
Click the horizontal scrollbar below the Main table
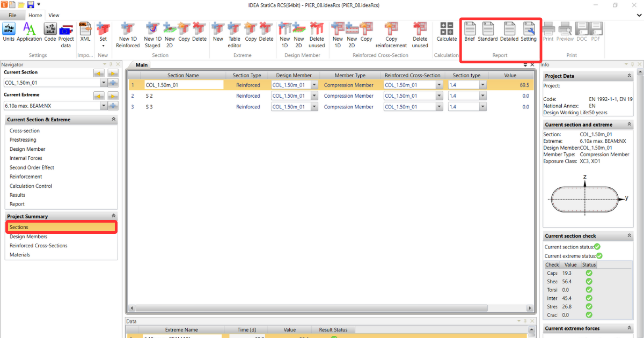click(x=330, y=308)
